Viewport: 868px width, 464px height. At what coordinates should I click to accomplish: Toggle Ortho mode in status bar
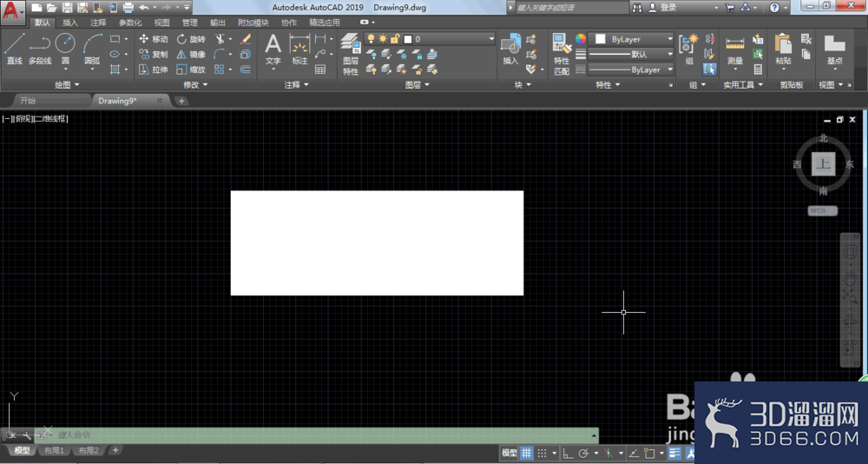tap(568, 453)
